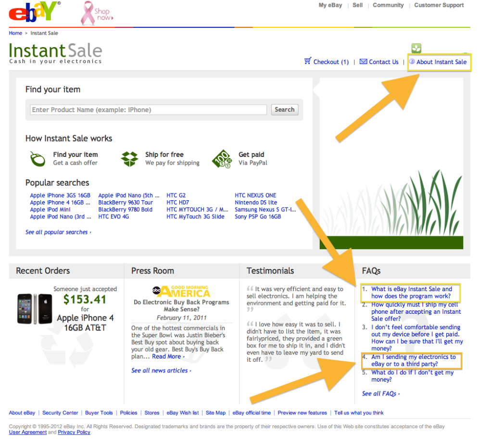The height and width of the screenshot is (448, 492).
Task: Open the Sell menu item
Action: (357, 5)
